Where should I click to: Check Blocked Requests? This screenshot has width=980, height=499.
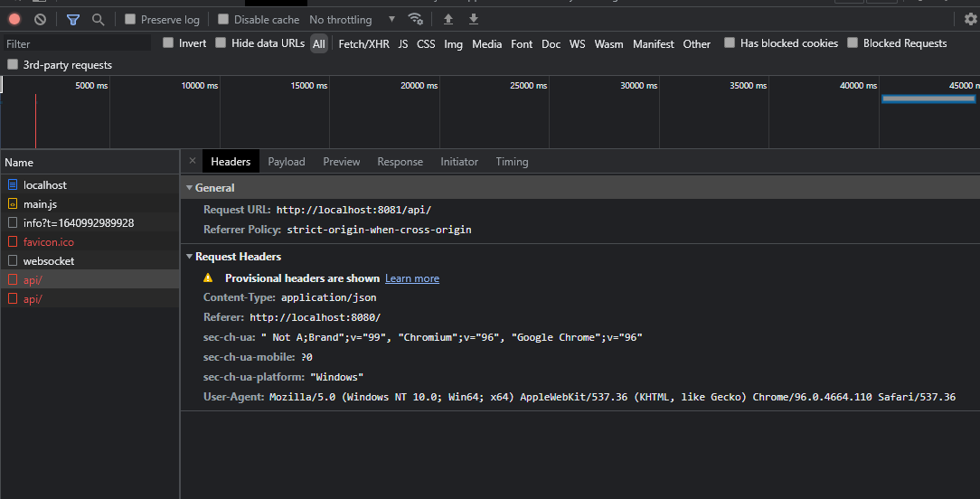853,42
